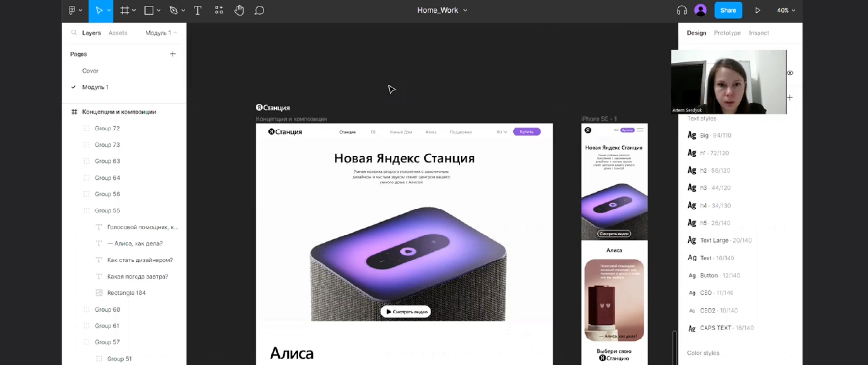Click the webcam video thumbnail
The image size is (868, 365).
(x=728, y=82)
